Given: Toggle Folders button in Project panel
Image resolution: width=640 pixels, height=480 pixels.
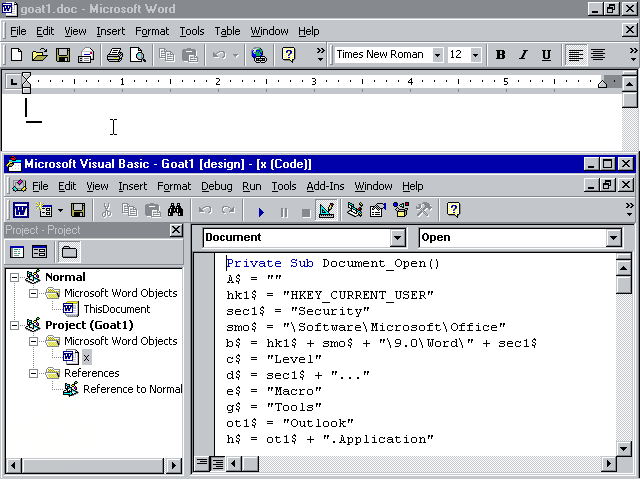Looking at the screenshot, I should pyautogui.click(x=69, y=252).
